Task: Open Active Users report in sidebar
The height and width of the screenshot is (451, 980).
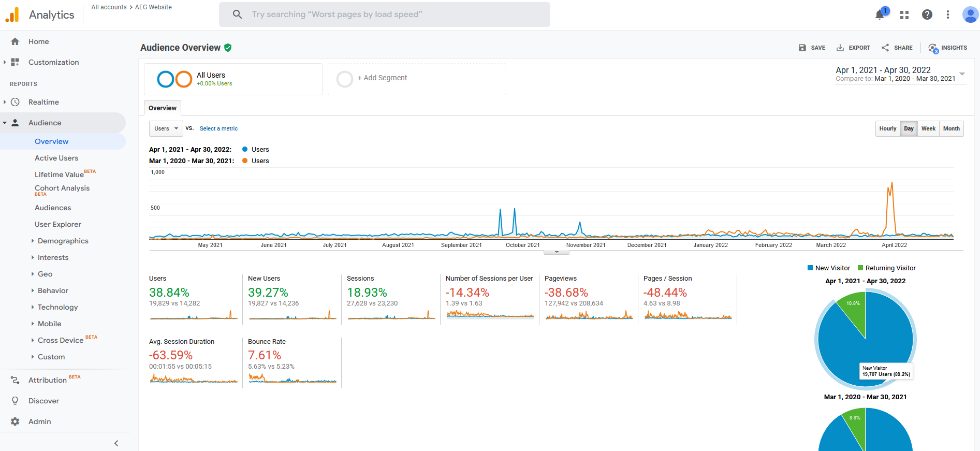Action: (x=56, y=158)
